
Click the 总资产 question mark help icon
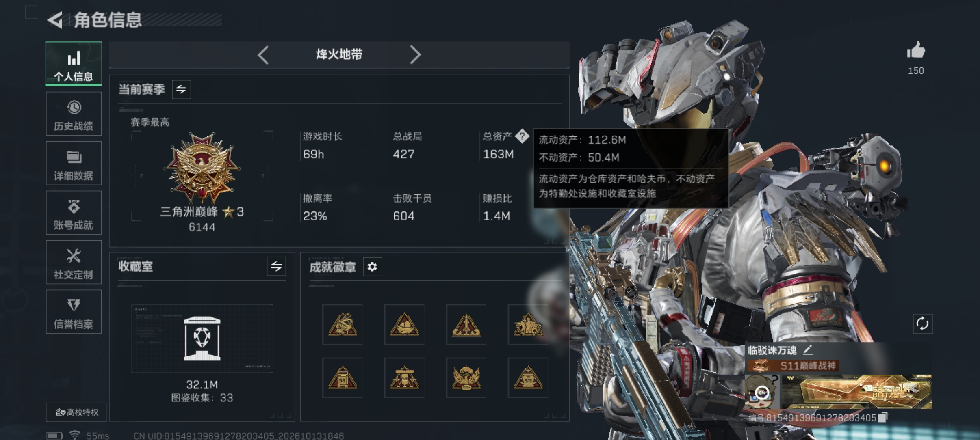522,136
